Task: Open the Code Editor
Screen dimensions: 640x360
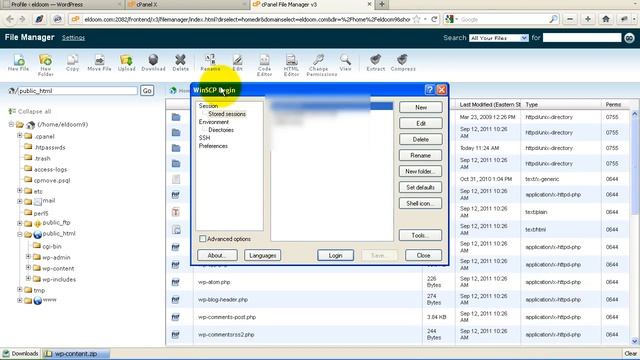Action: click(x=264, y=65)
